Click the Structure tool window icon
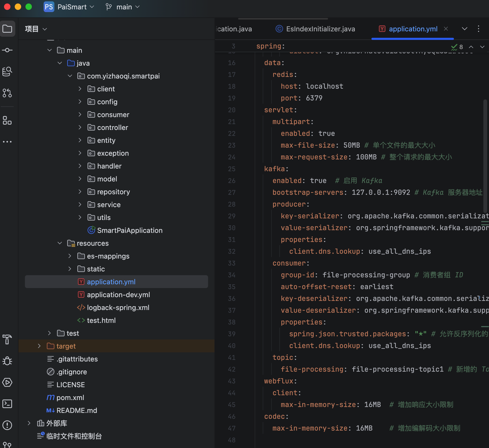This screenshot has height=448, width=489. (x=7, y=120)
